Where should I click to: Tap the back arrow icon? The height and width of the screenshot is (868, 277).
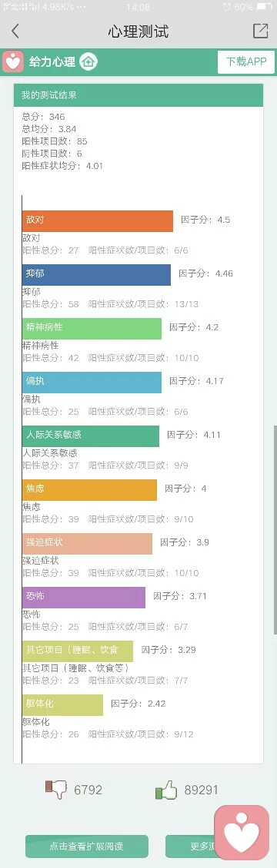pyautogui.click(x=15, y=31)
